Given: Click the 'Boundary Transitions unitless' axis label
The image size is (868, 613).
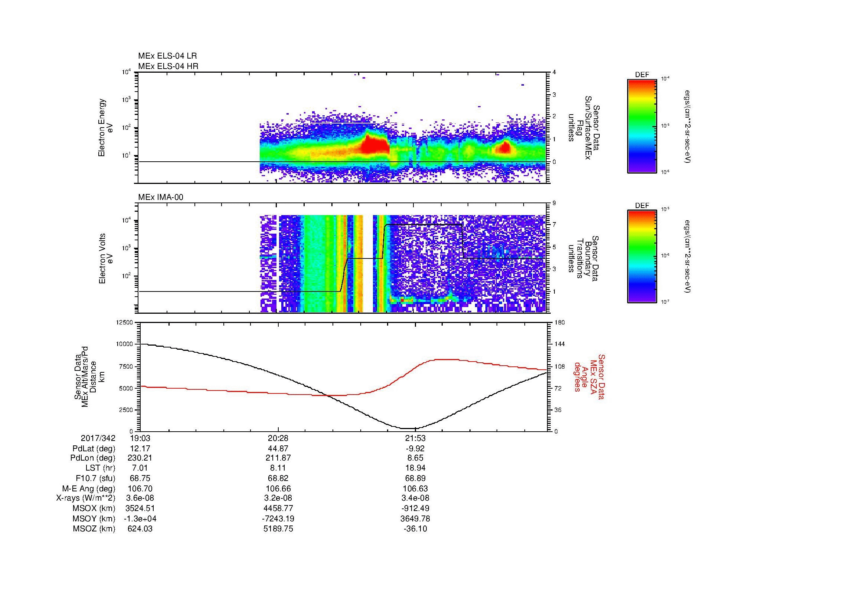Looking at the screenshot, I should pyautogui.click(x=583, y=258).
